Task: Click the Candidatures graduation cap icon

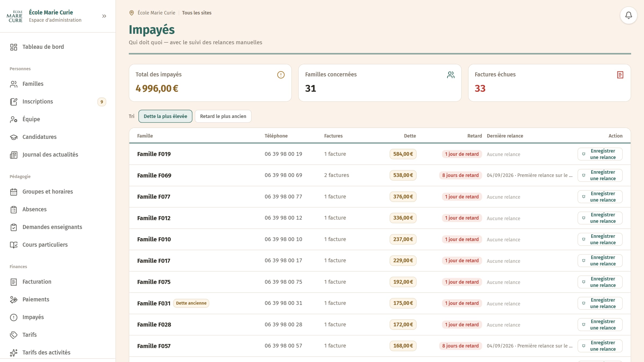Action: click(14, 137)
